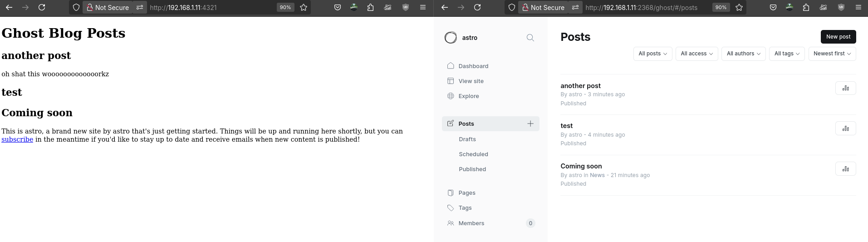This screenshot has width=868, height=242.
Task: Click uBlock Origin shield in right browser
Action: pos(841,7)
